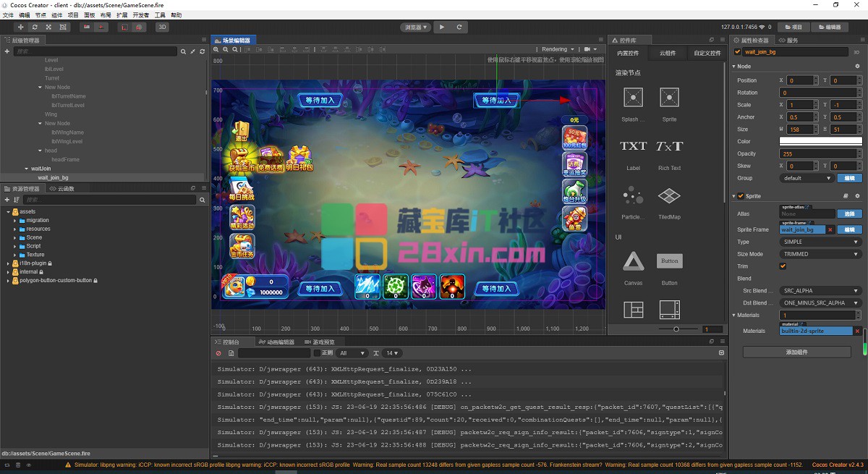Switch to the 游戏预览 tab

coord(320,342)
